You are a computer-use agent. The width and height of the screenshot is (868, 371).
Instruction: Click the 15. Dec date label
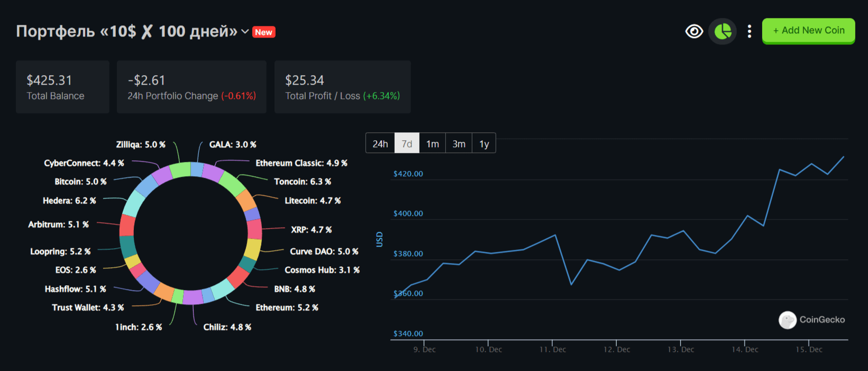point(809,349)
